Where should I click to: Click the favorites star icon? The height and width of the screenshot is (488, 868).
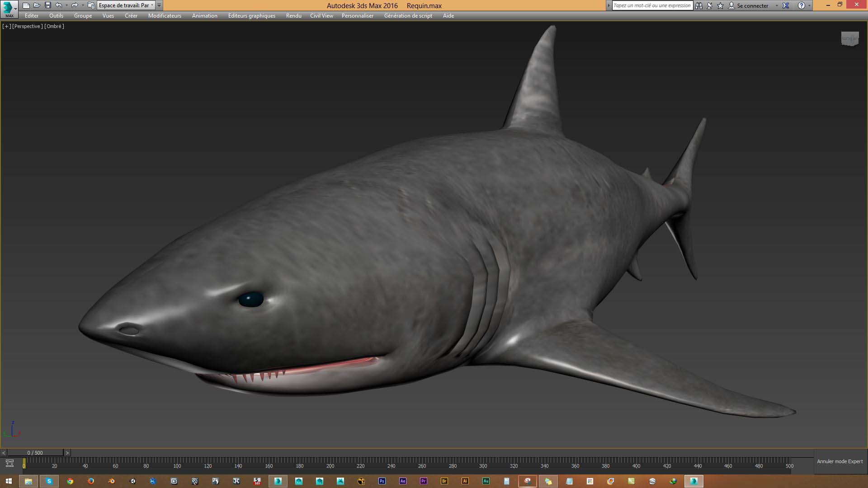pyautogui.click(x=721, y=5)
